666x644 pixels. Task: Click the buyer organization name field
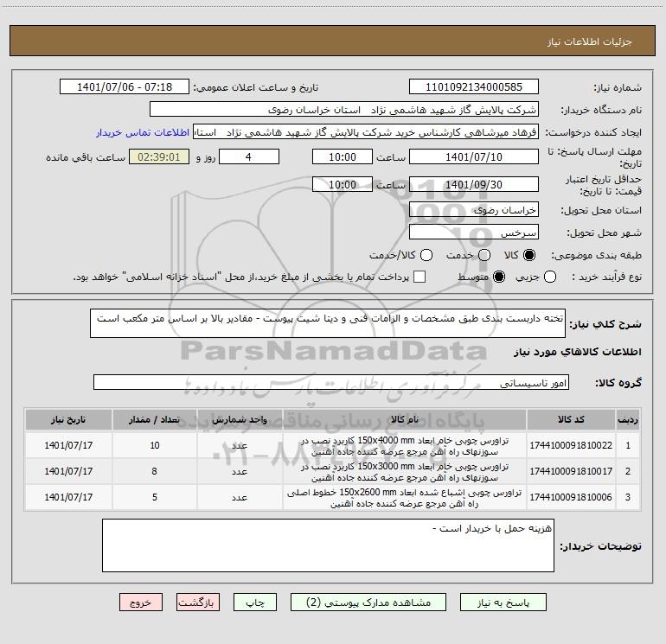pos(344,110)
